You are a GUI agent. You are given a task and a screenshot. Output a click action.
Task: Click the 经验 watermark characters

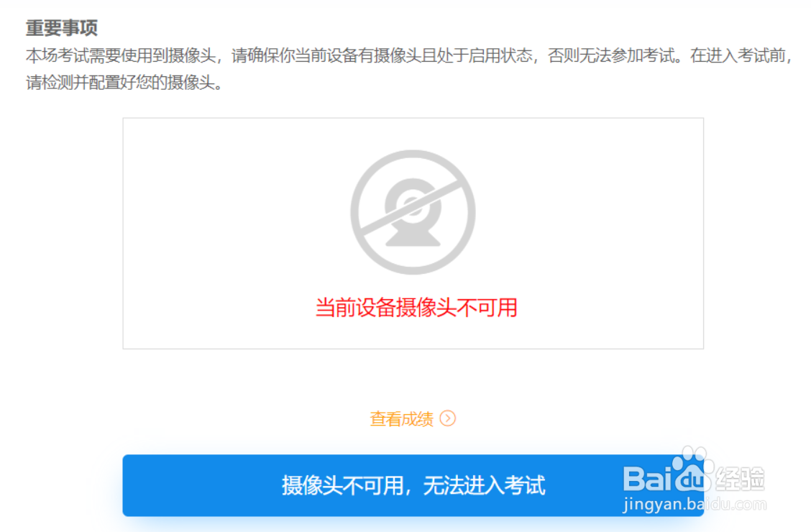click(741, 478)
